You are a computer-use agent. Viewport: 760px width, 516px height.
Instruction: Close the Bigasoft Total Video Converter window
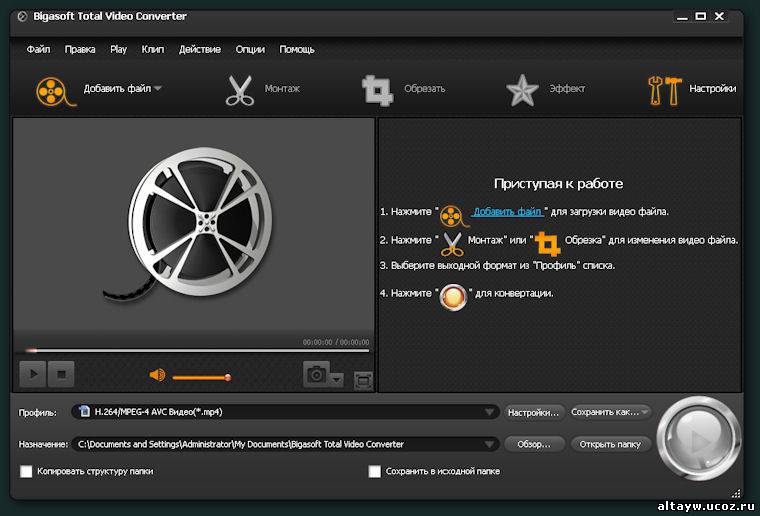(720, 16)
